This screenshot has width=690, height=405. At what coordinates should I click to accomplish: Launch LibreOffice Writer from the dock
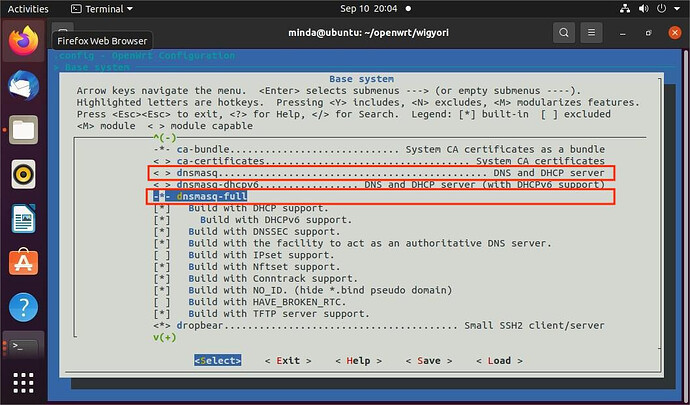coord(23,219)
